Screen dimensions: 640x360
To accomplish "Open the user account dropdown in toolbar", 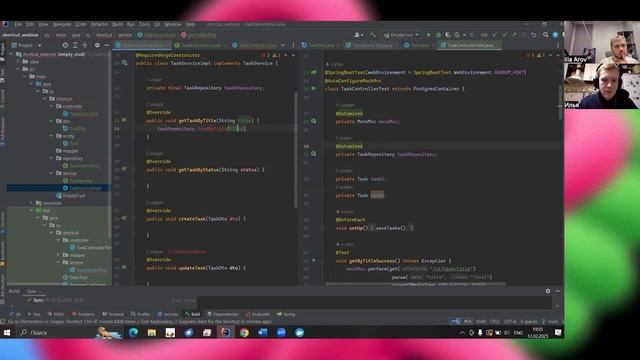I will tap(359, 35).
